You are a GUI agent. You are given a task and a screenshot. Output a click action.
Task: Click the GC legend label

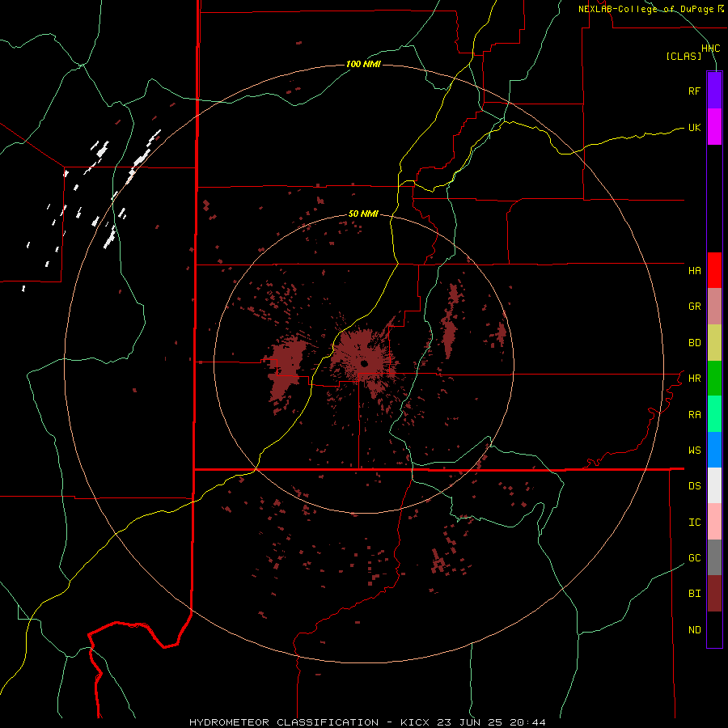click(x=694, y=558)
